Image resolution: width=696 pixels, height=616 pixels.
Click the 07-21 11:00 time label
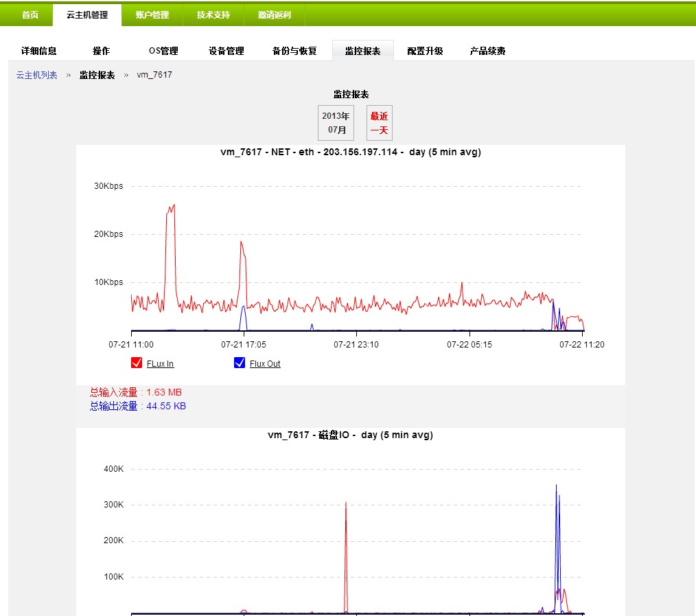pyautogui.click(x=131, y=345)
